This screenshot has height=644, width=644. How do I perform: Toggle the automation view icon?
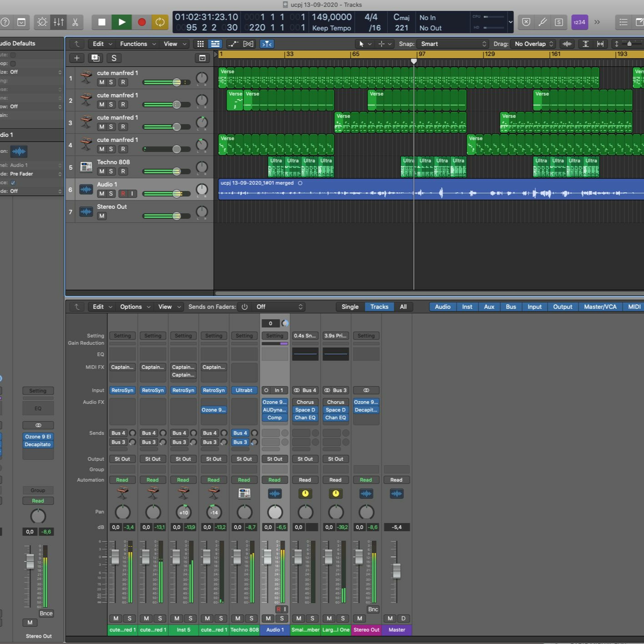[x=233, y=44]
